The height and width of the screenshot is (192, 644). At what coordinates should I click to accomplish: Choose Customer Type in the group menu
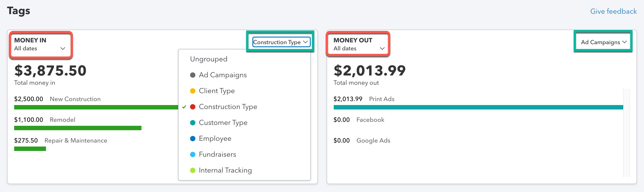click(223, 122)
